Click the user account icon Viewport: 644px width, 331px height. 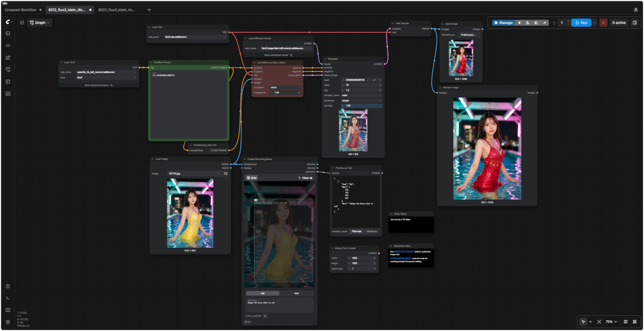636,10
